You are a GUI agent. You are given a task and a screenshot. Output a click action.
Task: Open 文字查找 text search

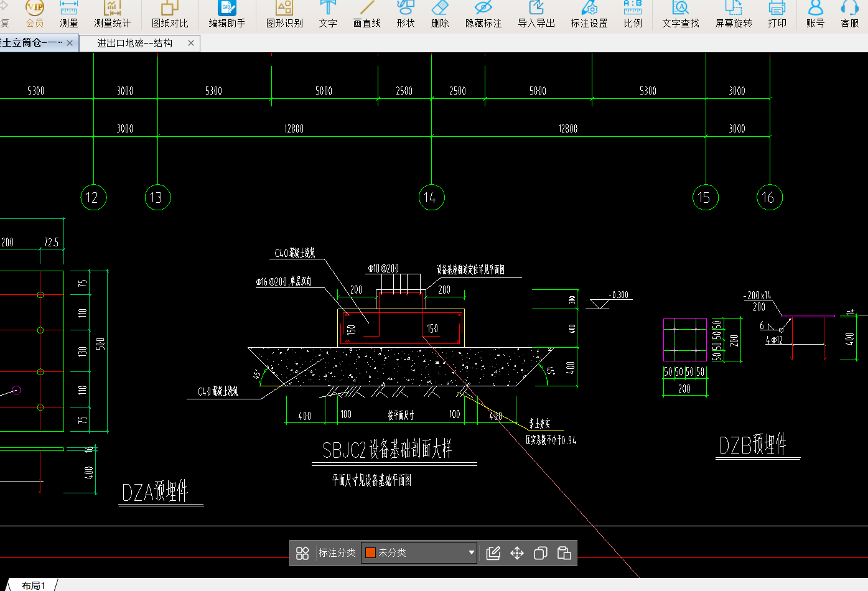[681, 14]
